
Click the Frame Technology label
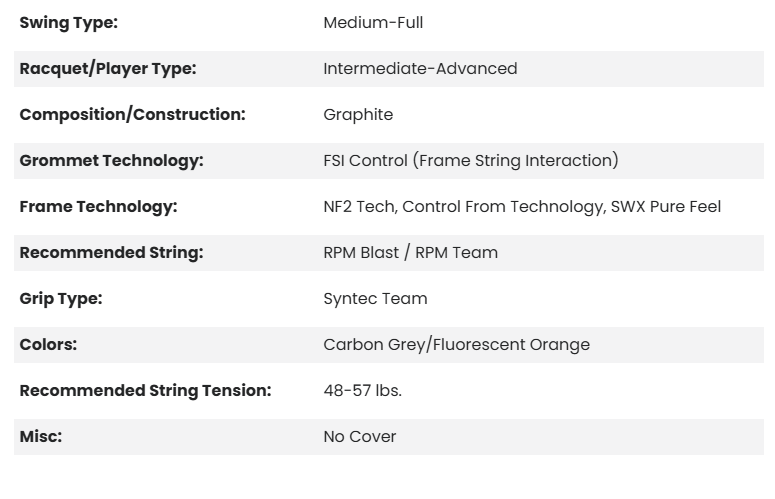click(98, 207)
